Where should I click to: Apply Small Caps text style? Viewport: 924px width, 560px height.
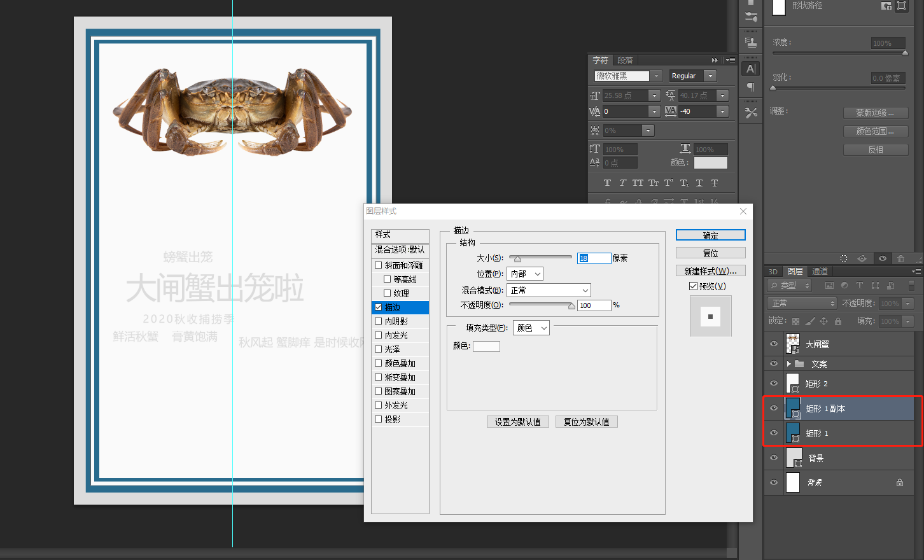click(x=654, y=183)
